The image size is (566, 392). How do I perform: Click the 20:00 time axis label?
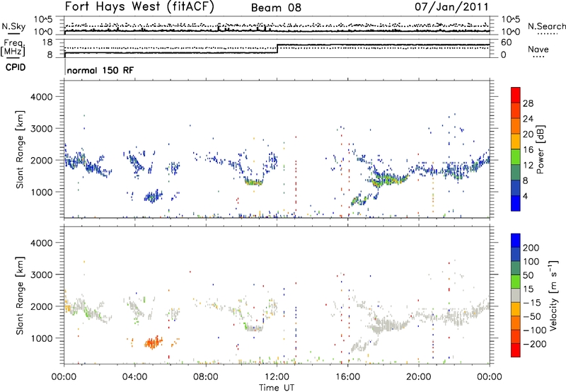pos(418,376)
